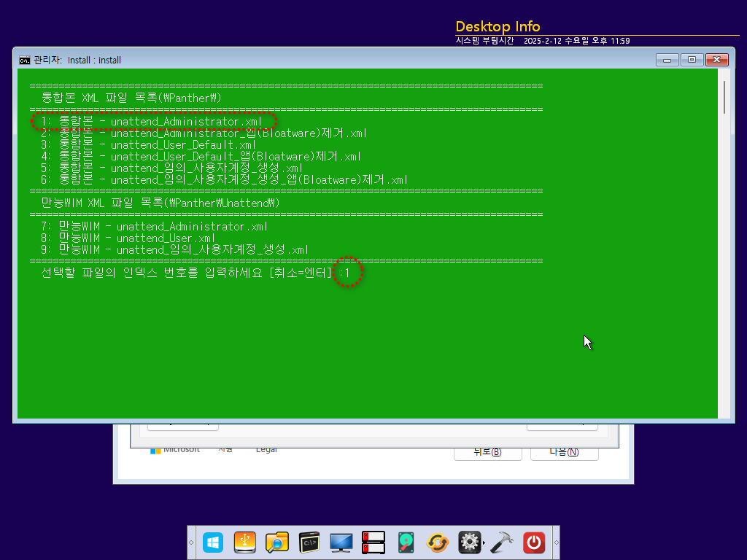Click line 8 만능WIM unattend_User.xml
Screen dimensions: 747x560
point(128,238)
